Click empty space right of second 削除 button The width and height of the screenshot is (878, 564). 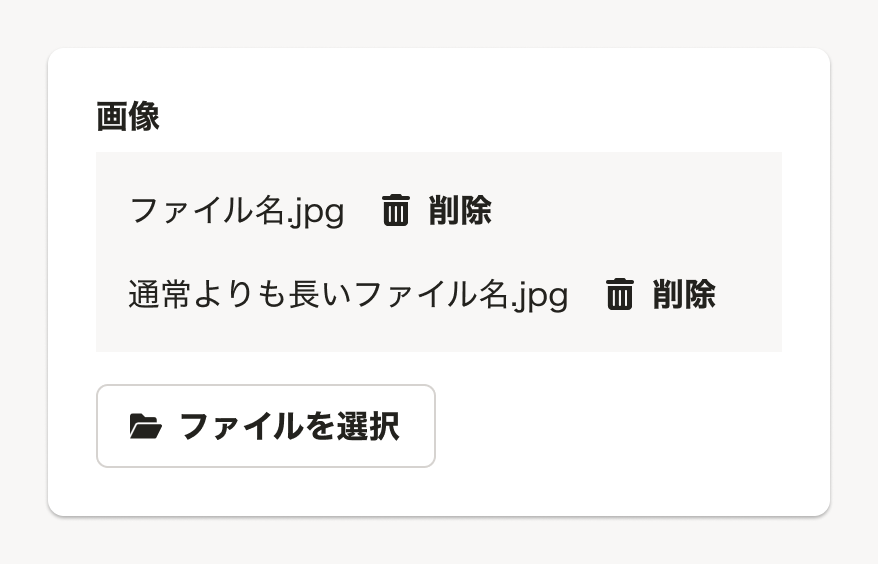pyautogui.click(x=750, y=295)
